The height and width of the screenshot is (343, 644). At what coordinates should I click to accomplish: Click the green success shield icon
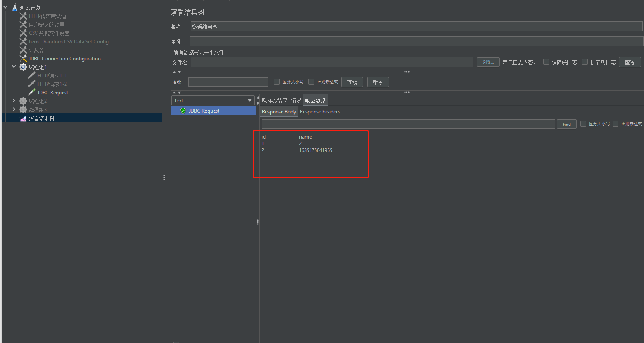pyautogui.click(x=183, y=111)
